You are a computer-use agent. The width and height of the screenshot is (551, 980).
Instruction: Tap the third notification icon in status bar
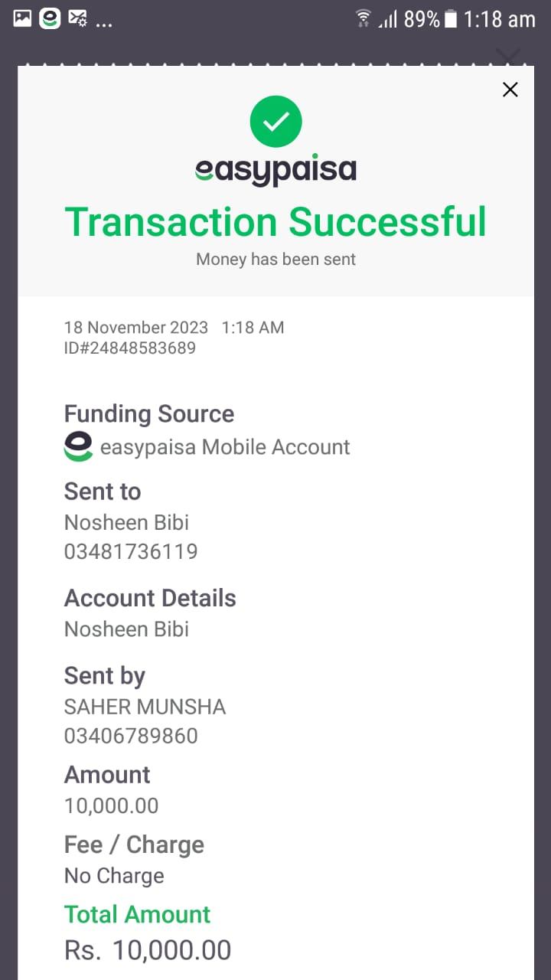click(77, 18)
